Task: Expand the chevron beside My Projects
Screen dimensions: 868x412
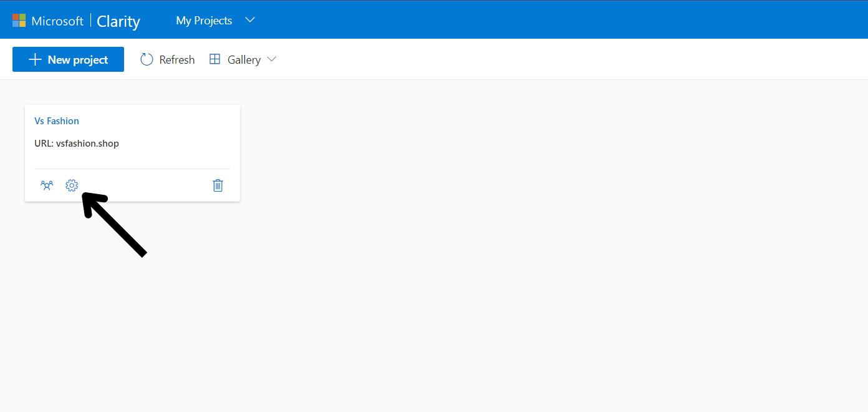Action: click(x=250, y=20)
